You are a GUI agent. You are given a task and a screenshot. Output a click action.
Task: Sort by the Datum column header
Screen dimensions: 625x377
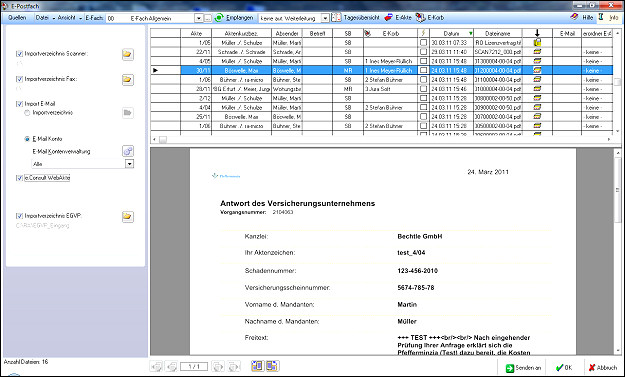pos(452,33)
